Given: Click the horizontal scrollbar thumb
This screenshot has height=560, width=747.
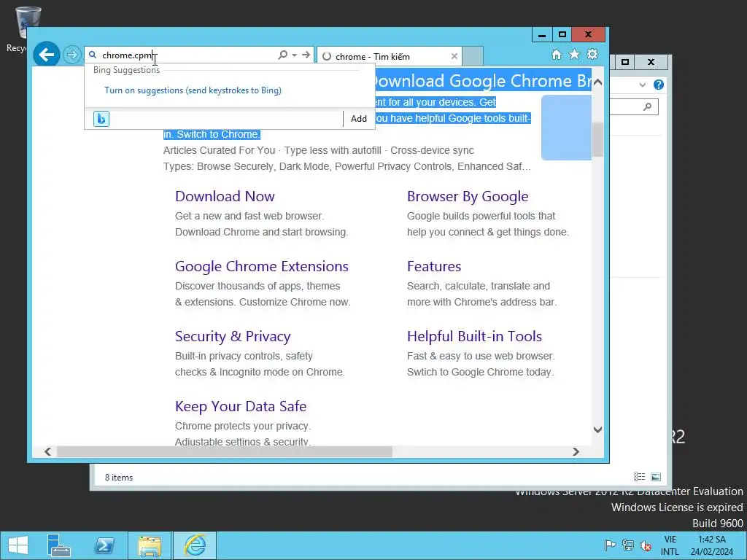Looking at the screenshot, I should (x=225, y=451).
